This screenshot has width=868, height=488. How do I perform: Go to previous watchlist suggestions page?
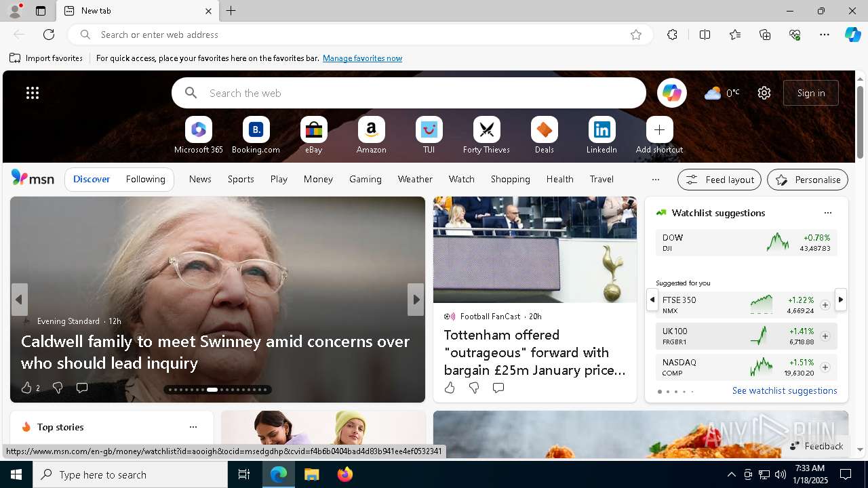[x=652, y=300]
